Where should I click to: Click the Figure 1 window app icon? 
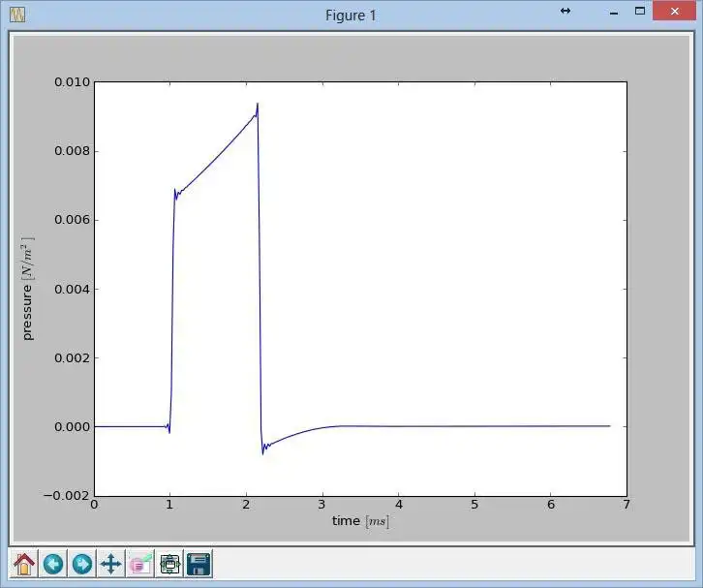[17, 15]
